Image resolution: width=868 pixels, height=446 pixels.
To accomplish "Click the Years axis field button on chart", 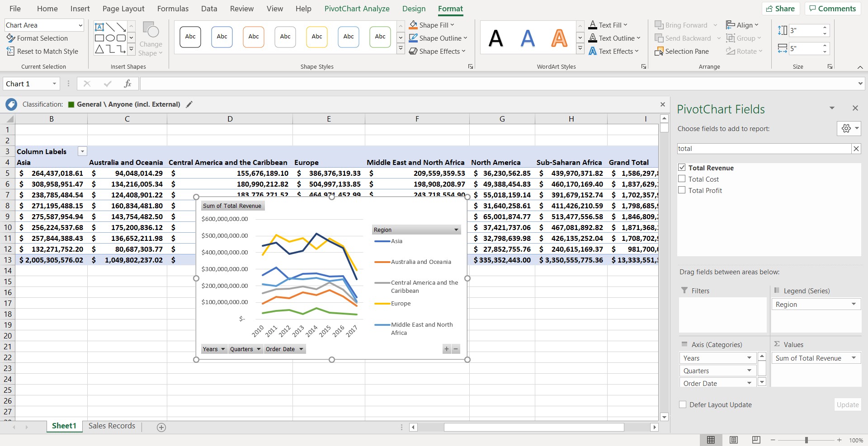I will pos(214,349).
